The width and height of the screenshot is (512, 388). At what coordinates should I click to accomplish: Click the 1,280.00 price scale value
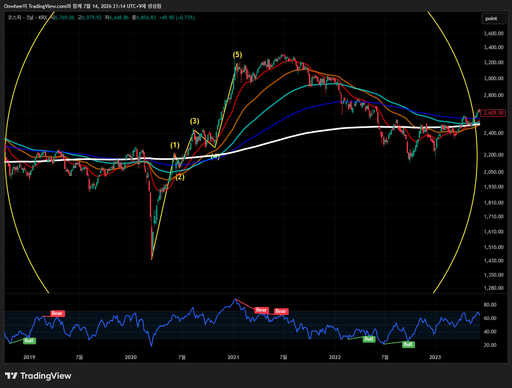pyautogui.click(x=494, y=288)
